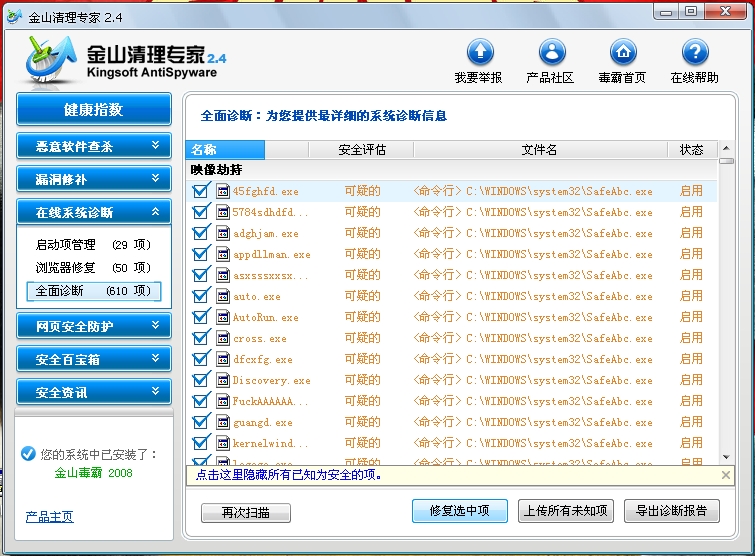The width and height of the screenshot is (755, 556).
Task: Click 上传所有未知项 button
Action: [x=565, y=510]
